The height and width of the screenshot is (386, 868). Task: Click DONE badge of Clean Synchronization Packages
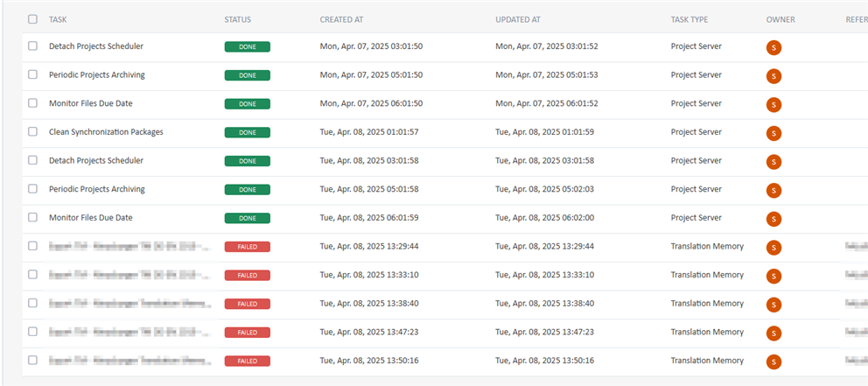coord(248,132)
